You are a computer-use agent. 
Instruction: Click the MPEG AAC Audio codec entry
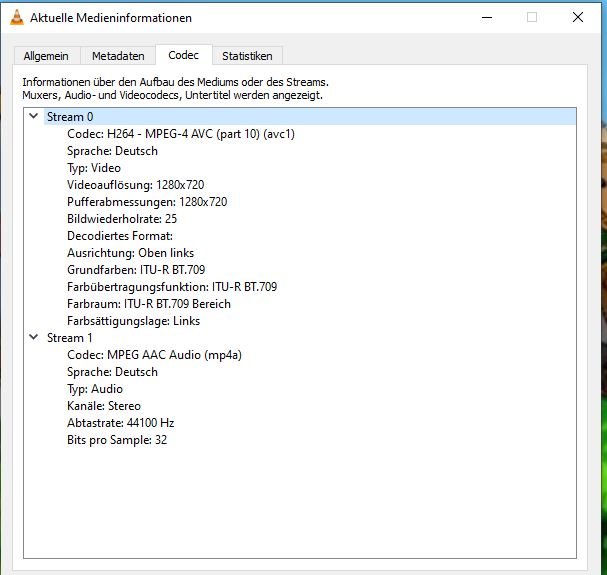(154, 355)
